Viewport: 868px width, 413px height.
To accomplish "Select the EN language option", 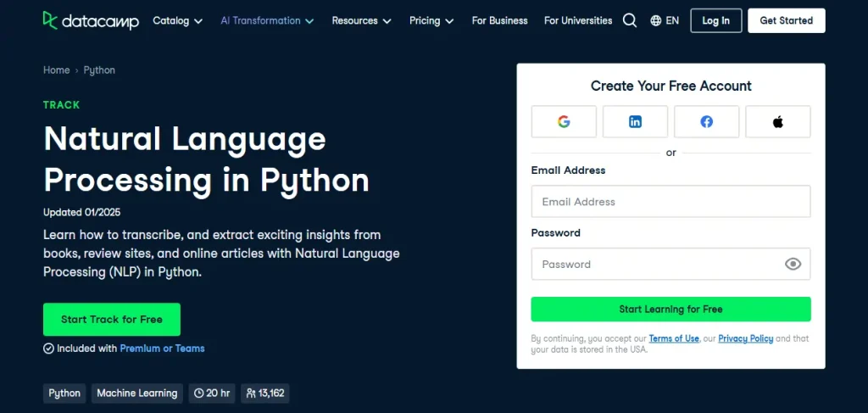I will 672,20.
